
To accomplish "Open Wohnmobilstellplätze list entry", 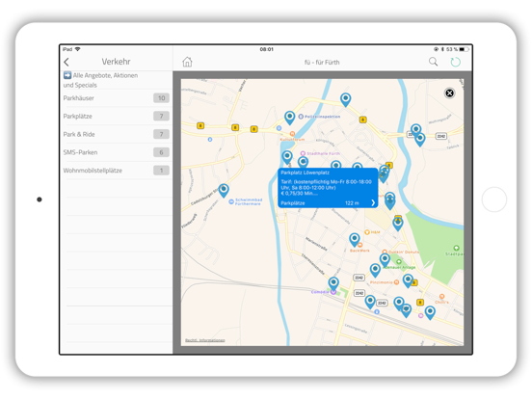I will pos(117,171).
